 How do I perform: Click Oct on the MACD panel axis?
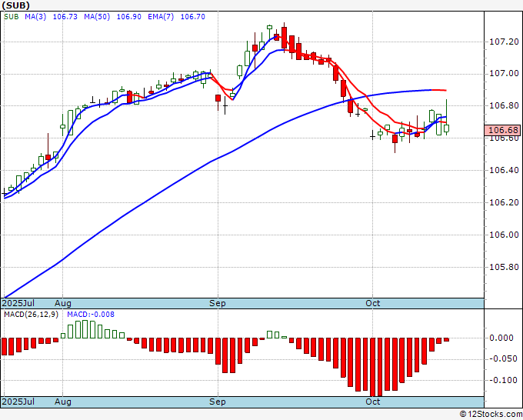[x=372, y=402]
